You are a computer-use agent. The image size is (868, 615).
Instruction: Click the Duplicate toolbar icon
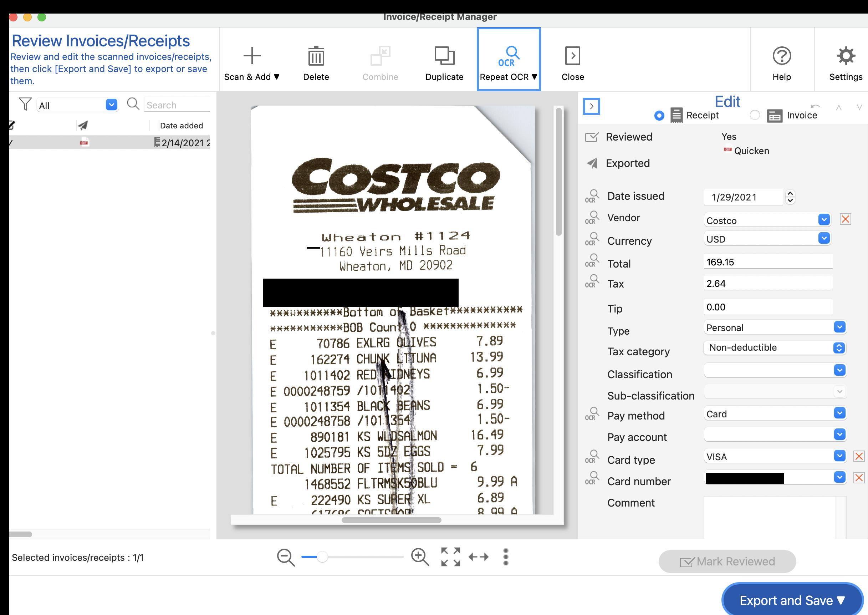click(444, 56)
